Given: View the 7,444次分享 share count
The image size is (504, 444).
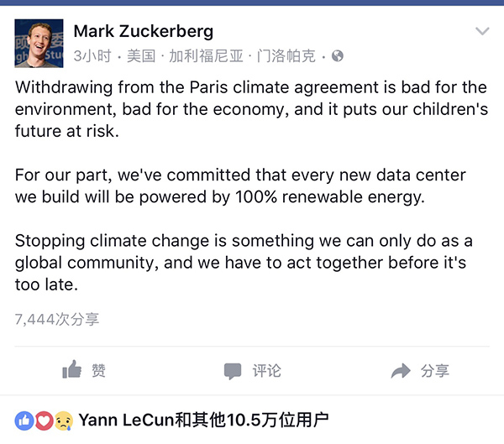Looking at the screenshot, I should [57, 319].
